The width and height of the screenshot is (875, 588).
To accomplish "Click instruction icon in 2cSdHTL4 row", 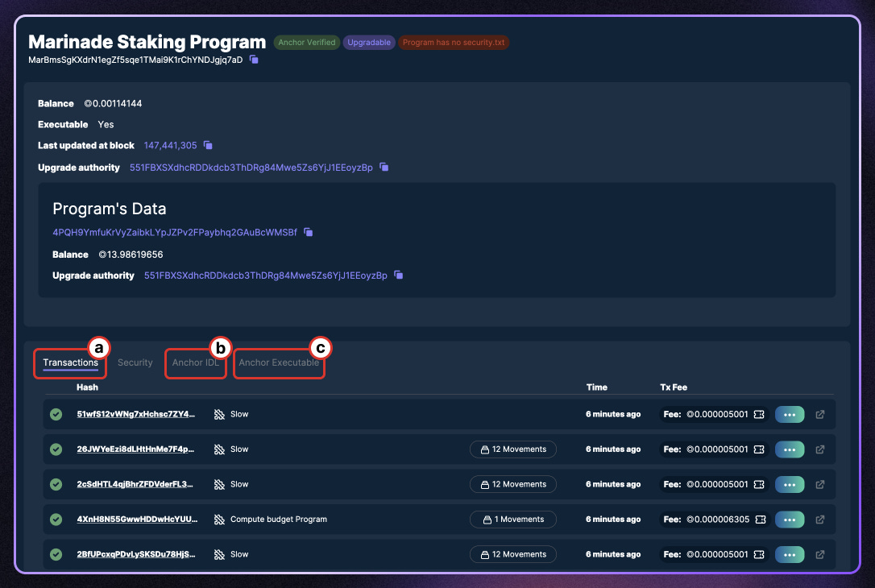I will point(219,485).
